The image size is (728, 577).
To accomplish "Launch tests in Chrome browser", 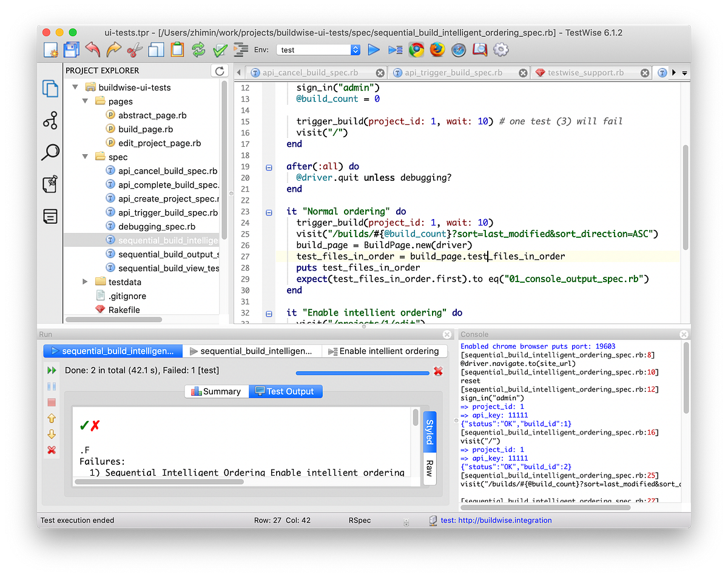I will click(416, 50).
